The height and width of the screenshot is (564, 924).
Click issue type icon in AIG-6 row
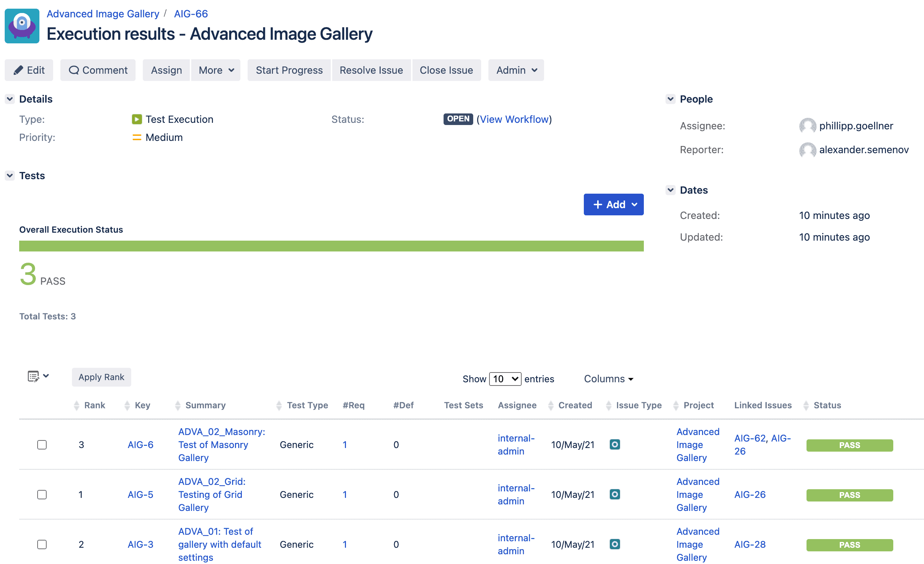click(615, 444)
